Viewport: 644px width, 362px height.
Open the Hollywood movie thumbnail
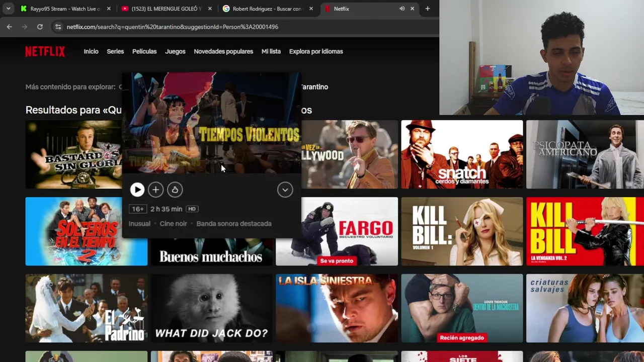[350, 154]
